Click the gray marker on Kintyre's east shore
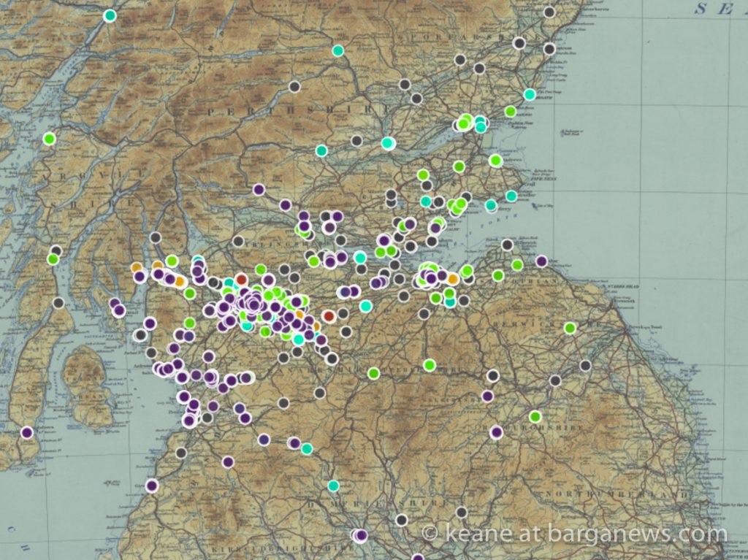 [58, 302]
